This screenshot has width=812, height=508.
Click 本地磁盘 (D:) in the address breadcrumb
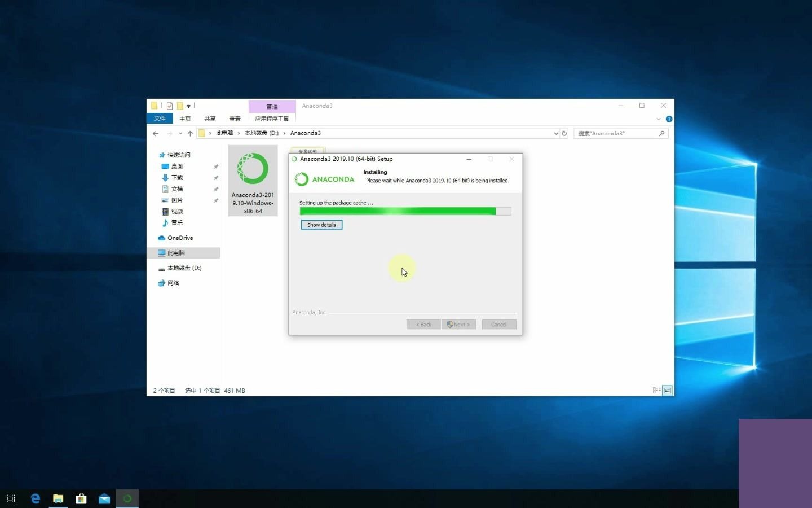262,133
